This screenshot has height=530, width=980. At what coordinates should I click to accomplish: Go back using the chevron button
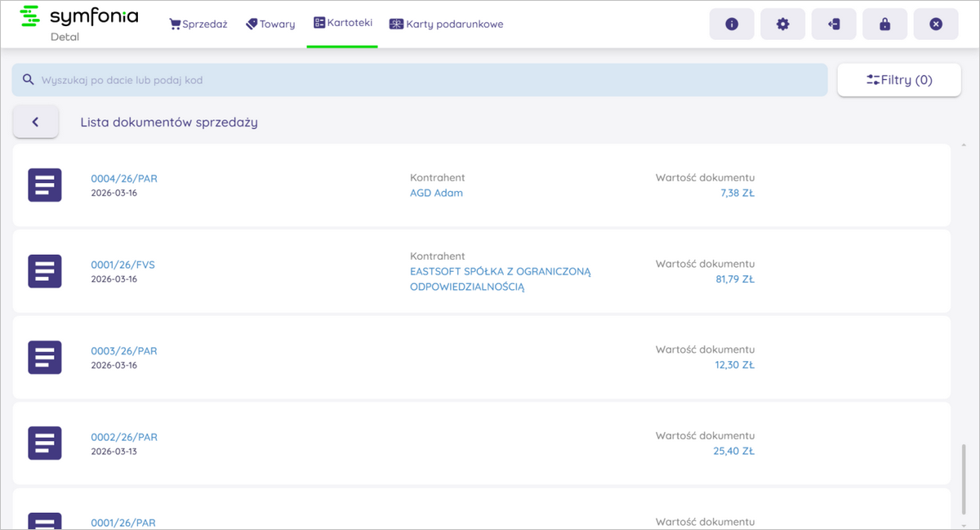[36, 122]
